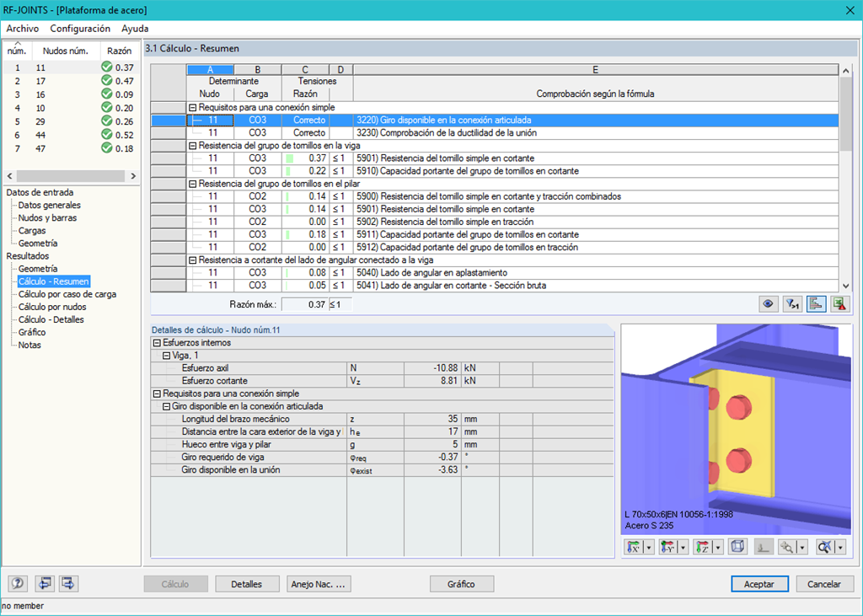Click the Gráfico button at the bottom
The image size is (863, 616).
pos(461,584)
